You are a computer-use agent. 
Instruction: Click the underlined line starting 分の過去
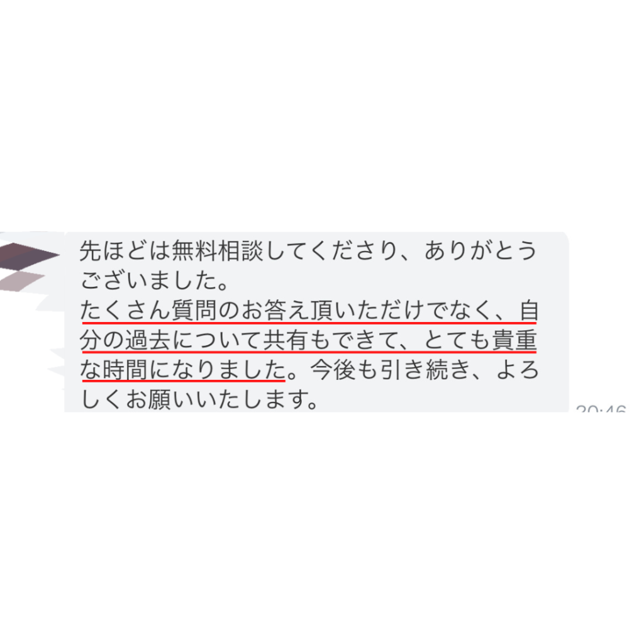tap(308, 340)
